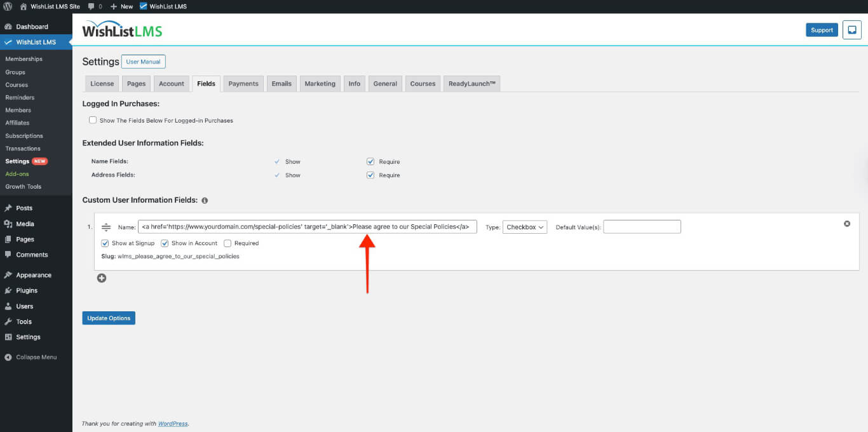Click inside the Default Value(s) field

click(x=642, y=227)
